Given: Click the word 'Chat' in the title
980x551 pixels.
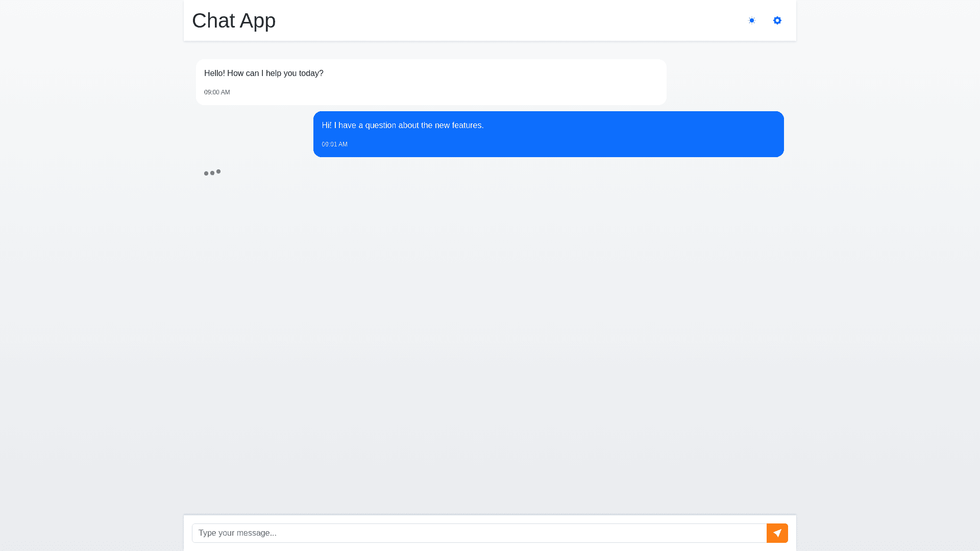Looking at the screenshot, I should click(213, 21).
